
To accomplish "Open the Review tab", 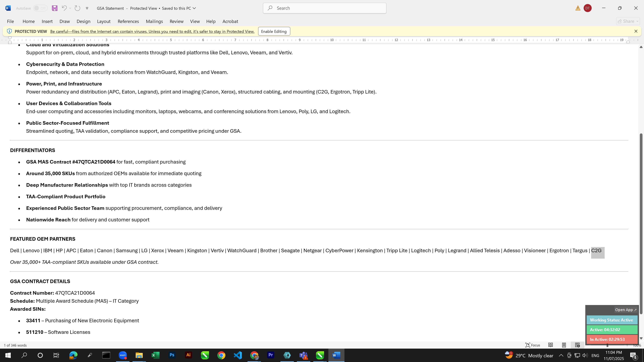I will click(x=176, y=21).
